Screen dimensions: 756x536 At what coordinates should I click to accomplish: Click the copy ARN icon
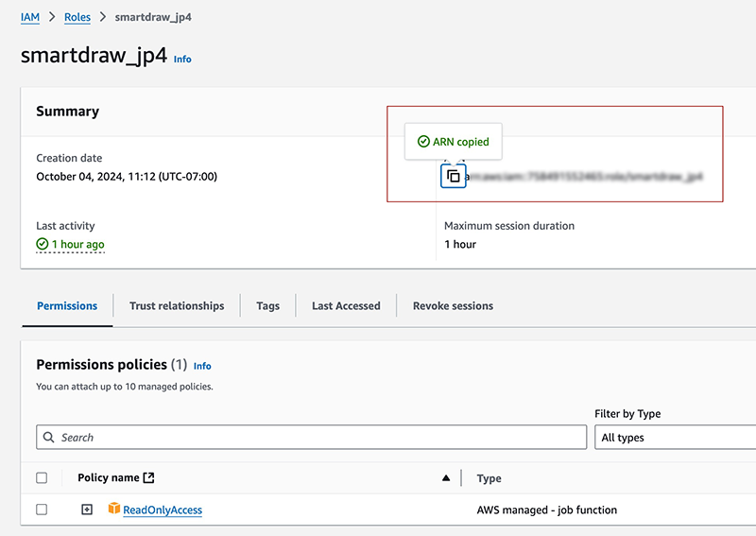[x=454, y=176]
